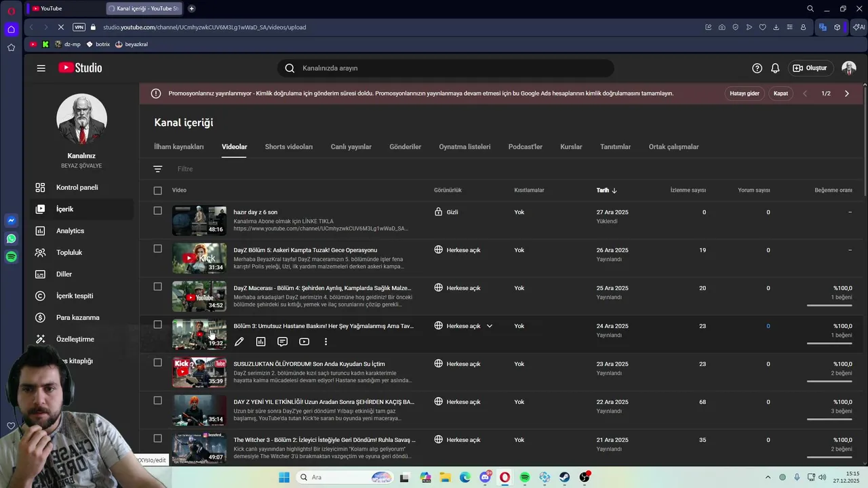Switch to Oynatma listeleri tab

pyautogui.click(x=465, y=146)
